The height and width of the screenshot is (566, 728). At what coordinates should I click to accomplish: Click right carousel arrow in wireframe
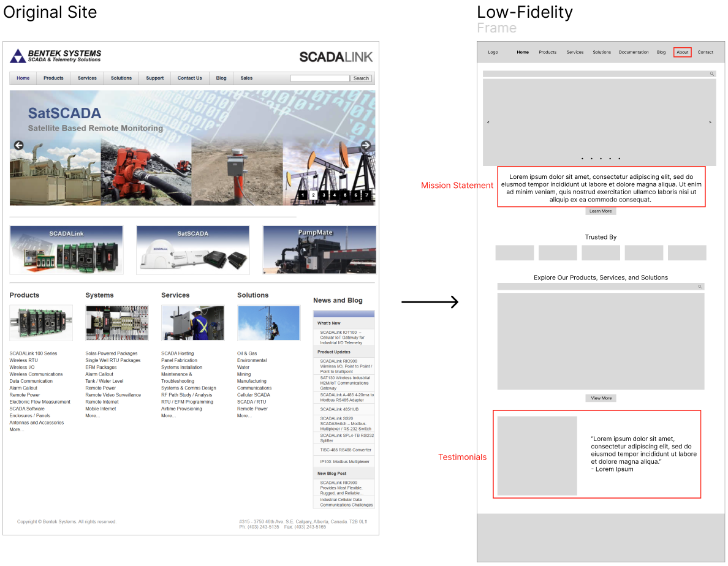tap(710, 122)
